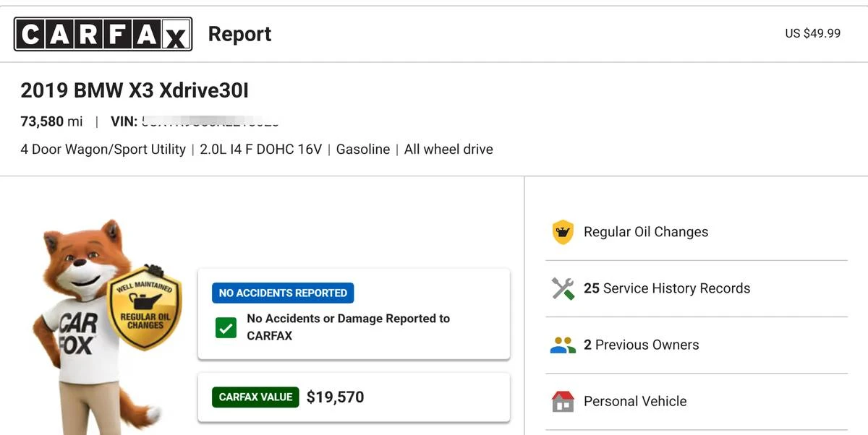Click the No Accidents Reported blue label
This screenshot has width=868, height=435.
click(x=283, y=293)
